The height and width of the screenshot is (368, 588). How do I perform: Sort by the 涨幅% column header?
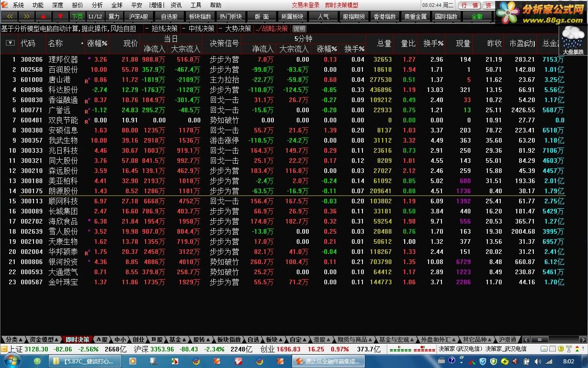pos(97,43)
